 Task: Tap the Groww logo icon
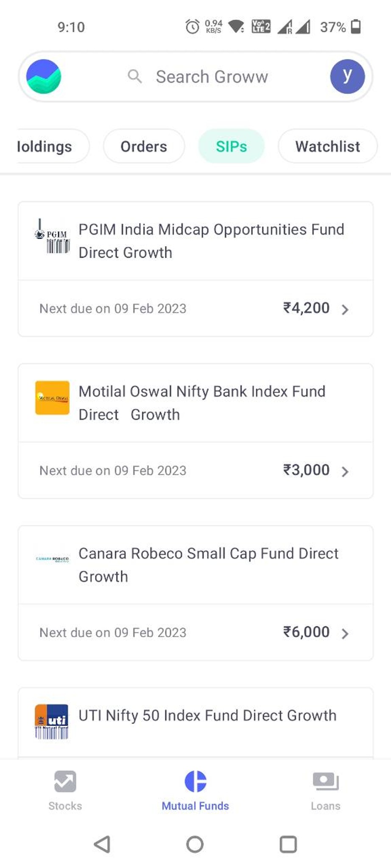pyautogui.click(x=44, y=77)
